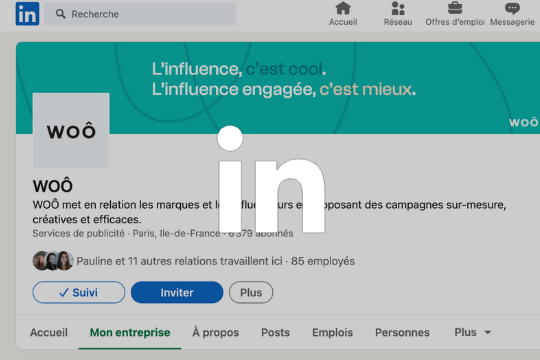This screenshot has width=540, height=360.
Task: Open the Personnes tab
Action: tap(402, 332)
